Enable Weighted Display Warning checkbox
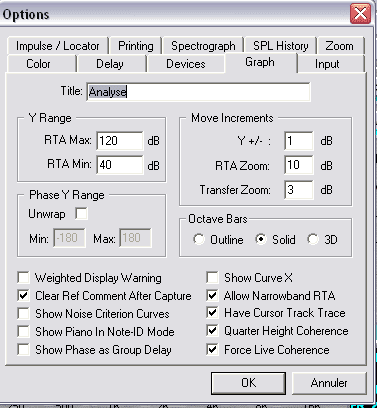 (x=23, y=277)
